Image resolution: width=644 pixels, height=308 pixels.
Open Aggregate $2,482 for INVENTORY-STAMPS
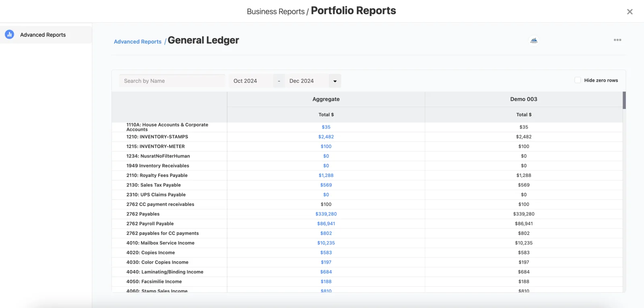[x=326, y=137]
